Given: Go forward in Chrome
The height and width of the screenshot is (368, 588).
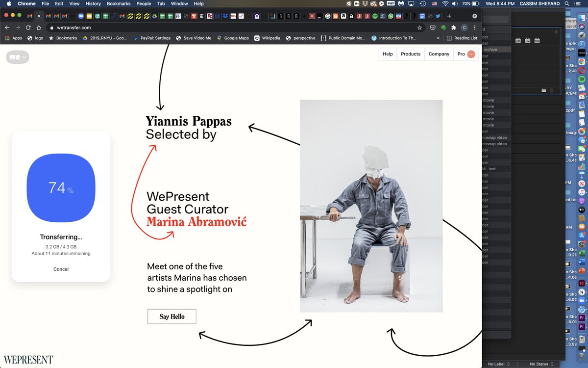Looking at the screenshot, I should pos(18,28).
